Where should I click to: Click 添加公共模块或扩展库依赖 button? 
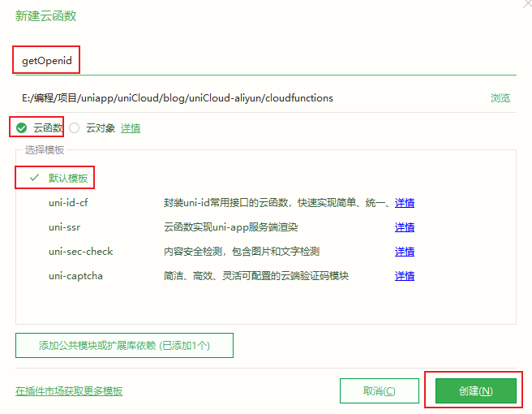pos(125,345)
